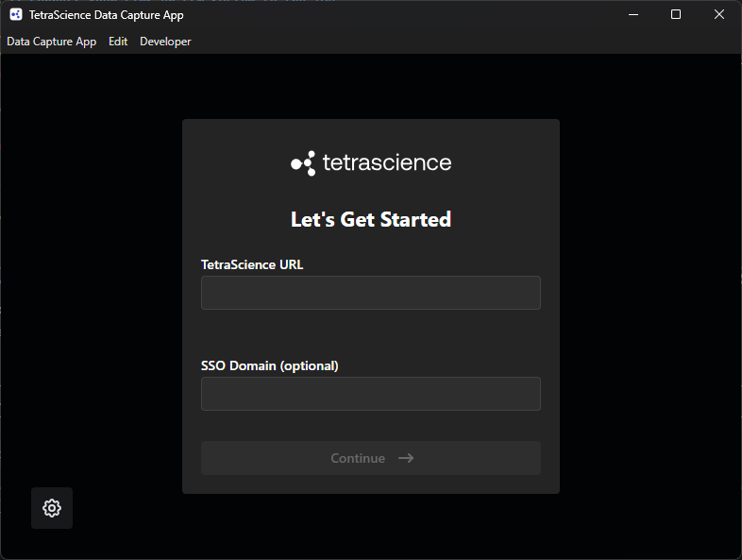Focus the TetraScience URL input field
Screen dimensions: 742x560
coord(371,293)
